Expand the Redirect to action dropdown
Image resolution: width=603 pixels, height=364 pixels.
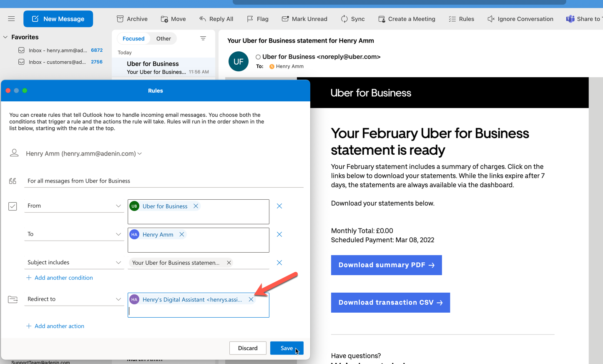coord(74,299)
